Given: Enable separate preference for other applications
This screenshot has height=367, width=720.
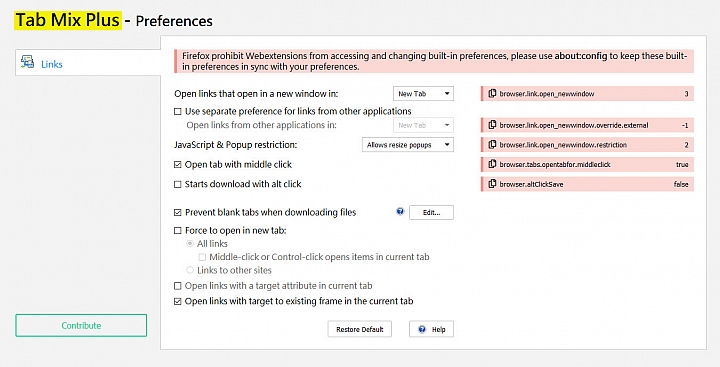Looking at the screenshot, I should [178, 112].
